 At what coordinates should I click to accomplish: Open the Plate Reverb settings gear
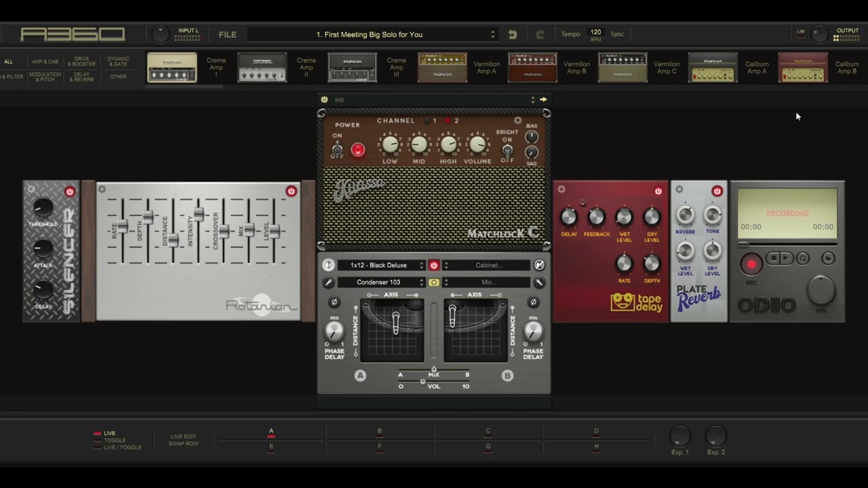(679, 189)
